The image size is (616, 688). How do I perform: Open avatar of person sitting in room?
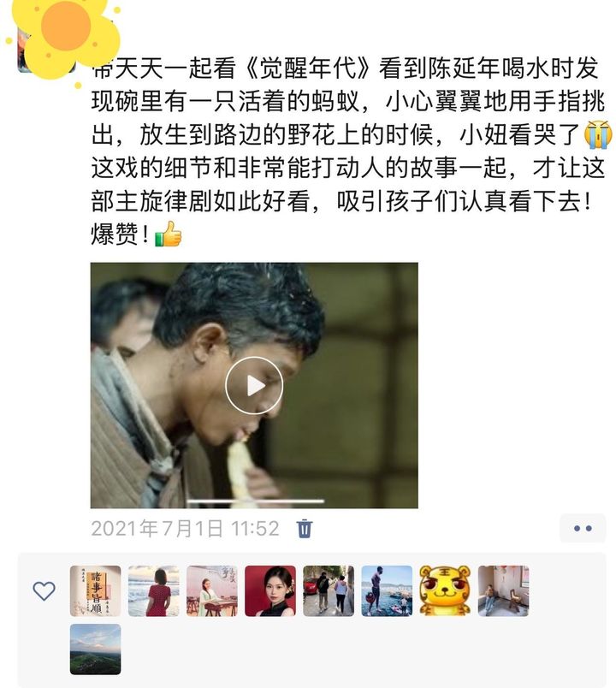click(x=503, y=591)
